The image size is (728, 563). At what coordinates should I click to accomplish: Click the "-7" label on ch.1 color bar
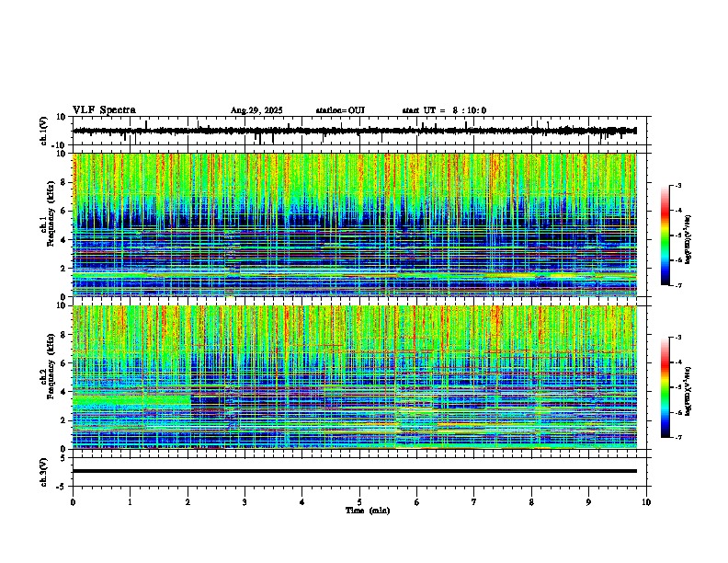678,285
